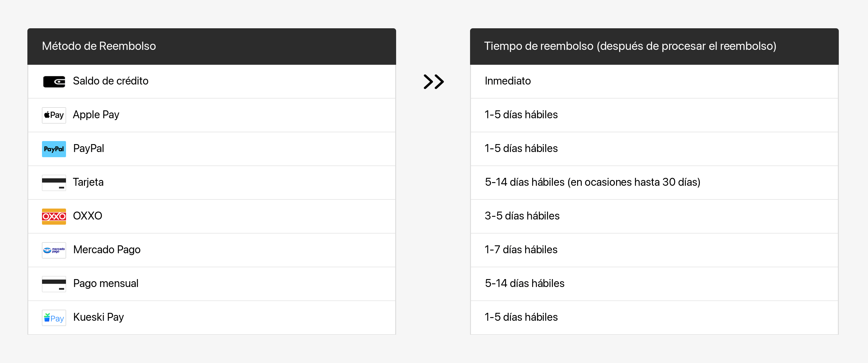Click the OXXO text label

coord(88,216)
